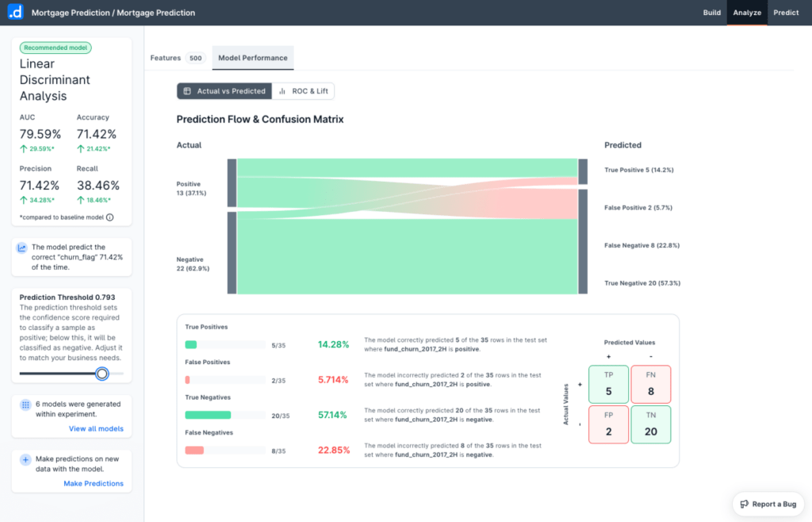Click the table icon inside Actual vs Predicted
This screenshot has height=522, width=812.
pos(186,90)
